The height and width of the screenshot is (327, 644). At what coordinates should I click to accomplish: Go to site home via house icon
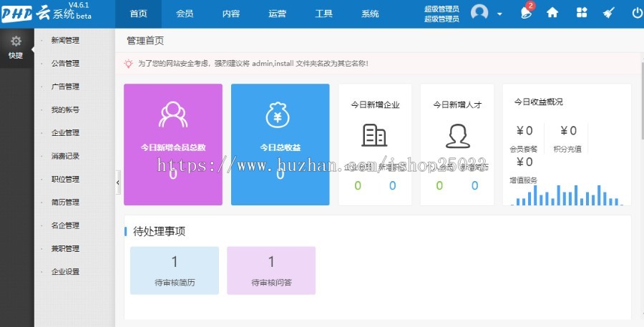click(x=552, y=13)
